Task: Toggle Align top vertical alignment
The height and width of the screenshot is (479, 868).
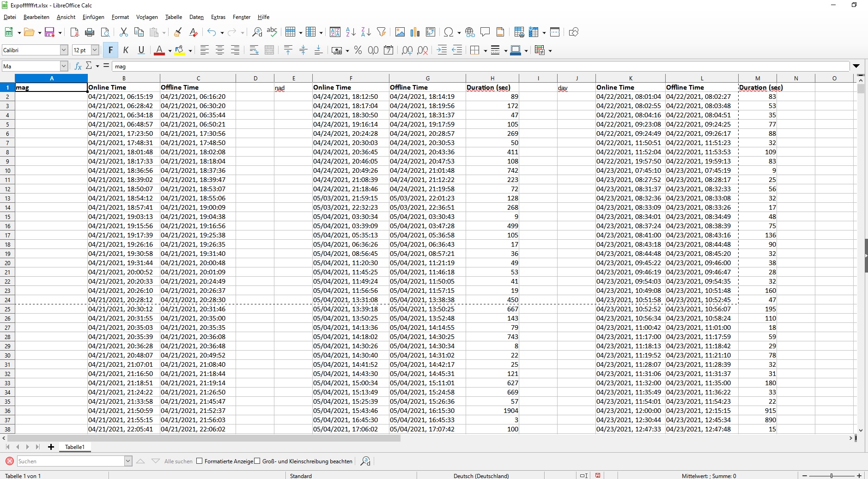Action: pyautogui.click(x=288, y=50)
